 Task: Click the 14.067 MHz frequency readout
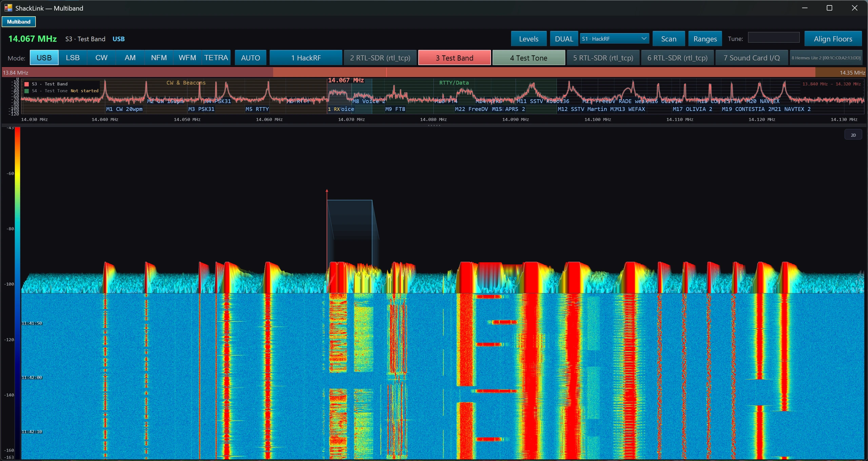coord(33,39)
